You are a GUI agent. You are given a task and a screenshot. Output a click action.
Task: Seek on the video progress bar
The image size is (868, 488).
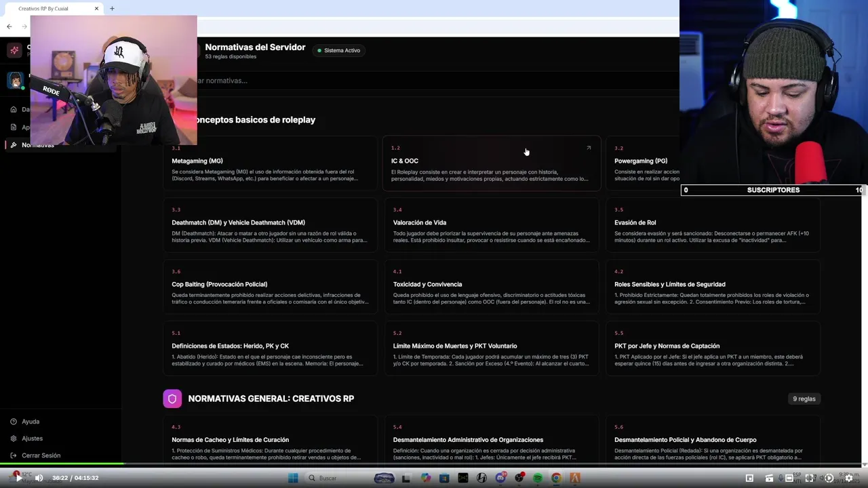click(434, 464)
